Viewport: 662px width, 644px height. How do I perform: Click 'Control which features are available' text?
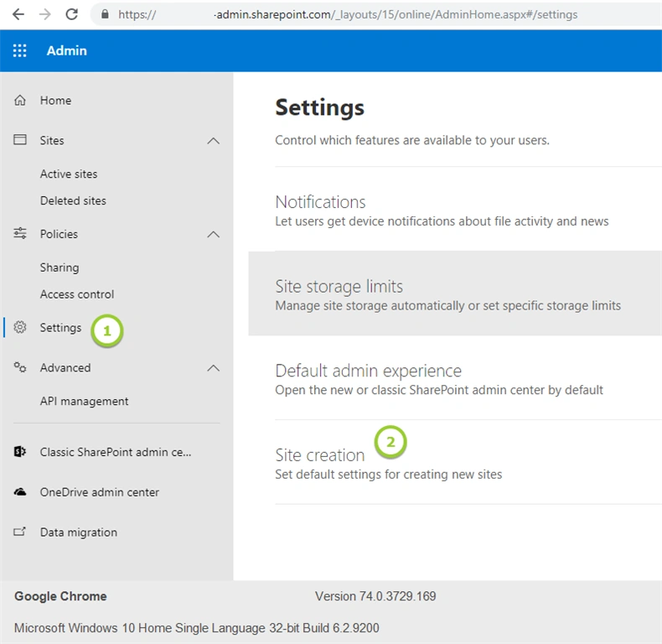coord(412,140)
